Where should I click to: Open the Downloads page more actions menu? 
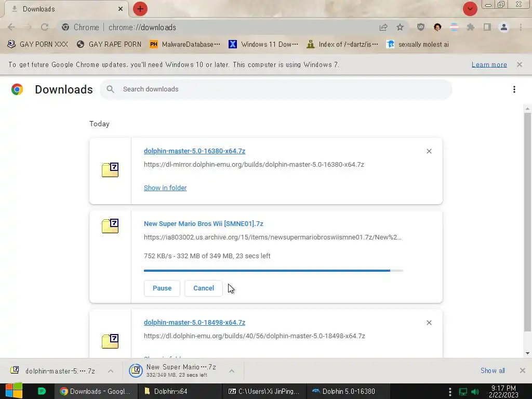click(514, 89)
